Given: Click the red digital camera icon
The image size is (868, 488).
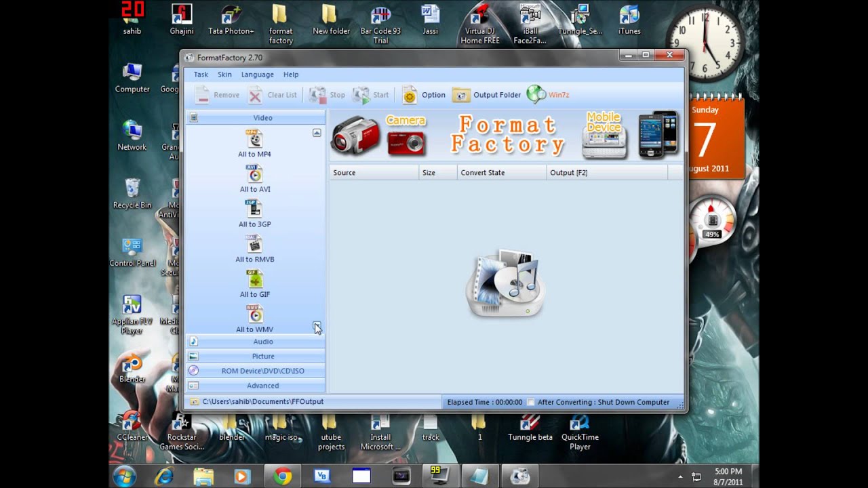Looking at the screenshot, I should 406,142.
